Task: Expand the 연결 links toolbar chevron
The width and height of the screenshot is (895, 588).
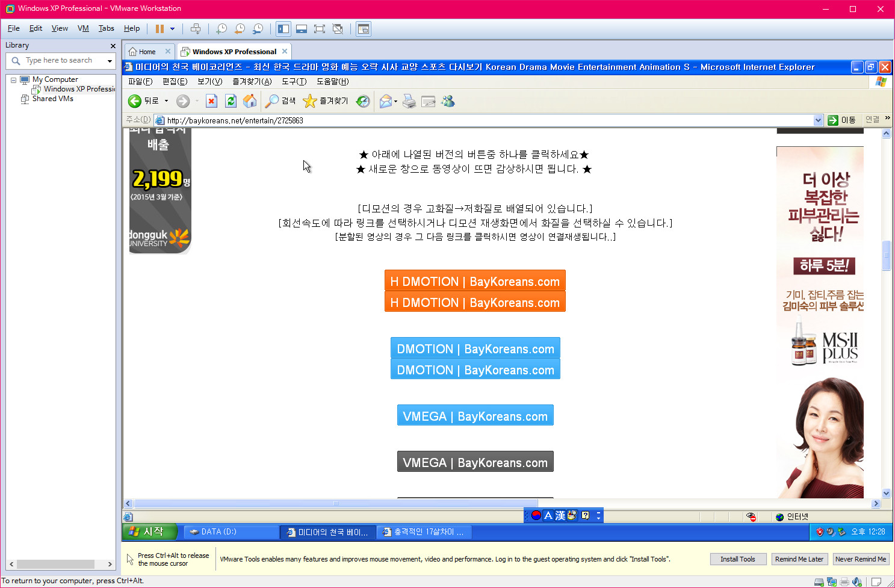Action: click(x=887, y=119)
